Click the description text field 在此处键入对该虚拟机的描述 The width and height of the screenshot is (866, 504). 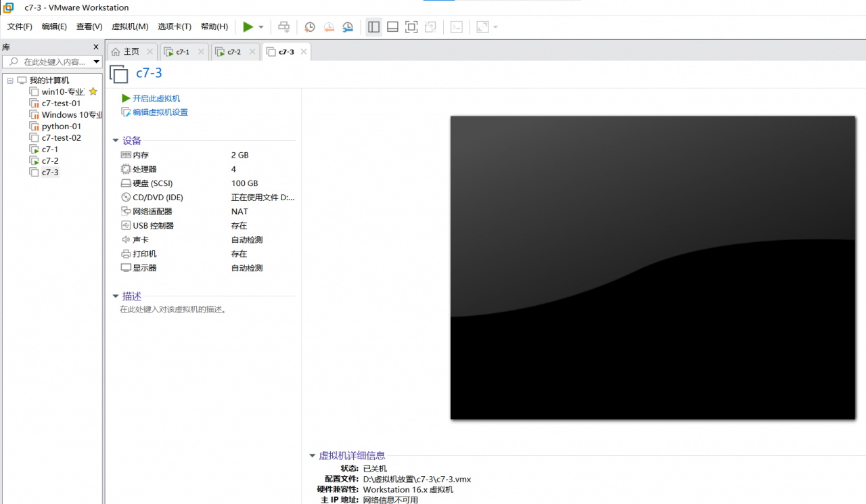pyautogui.click(x=173, y=310)
